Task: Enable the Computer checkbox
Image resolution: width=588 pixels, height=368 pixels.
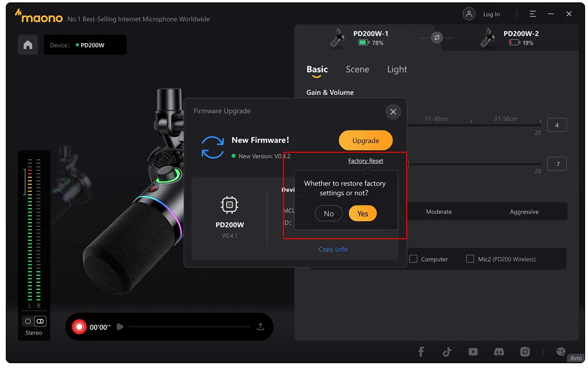Action: [x=413, y=259]
